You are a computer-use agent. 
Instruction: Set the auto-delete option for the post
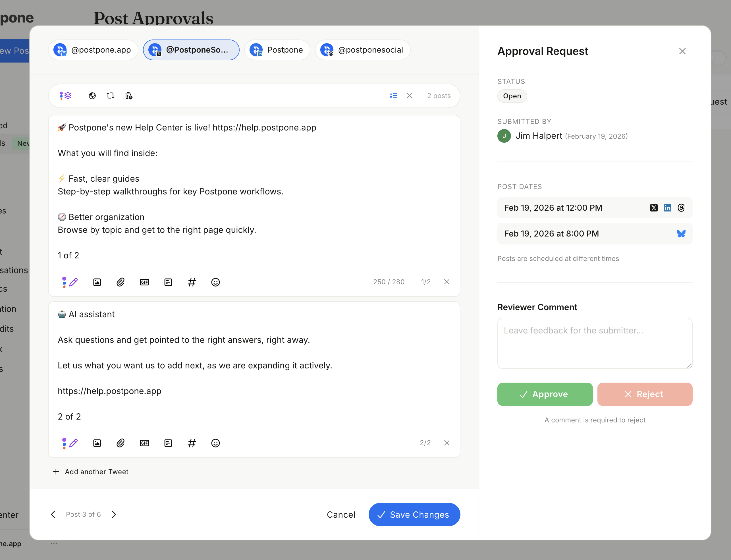click(129, 96)
